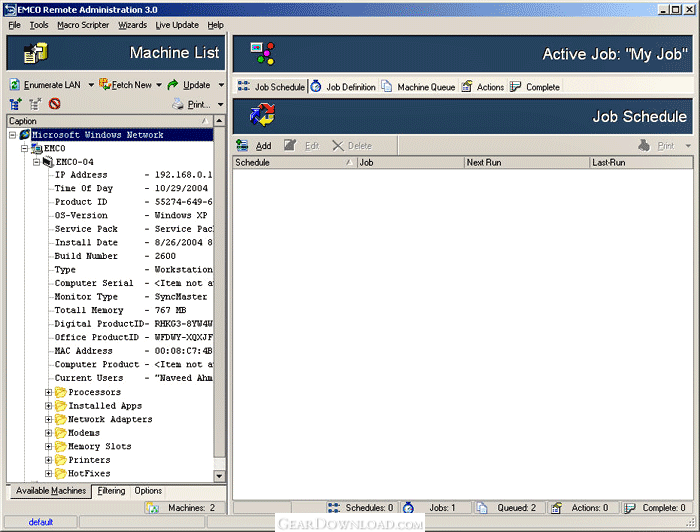Open the File menu
This screenshot has height=532, width=700.
(x=14, y=25)
